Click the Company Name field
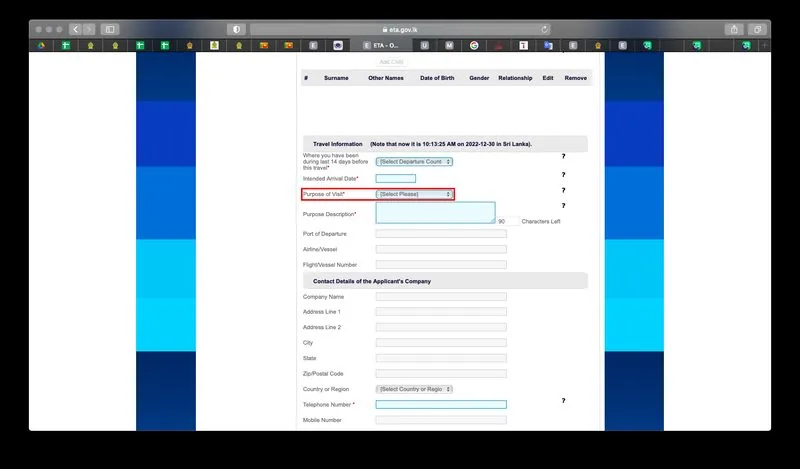The width and height of the screenshot is (800, 469). pos(440,297)
